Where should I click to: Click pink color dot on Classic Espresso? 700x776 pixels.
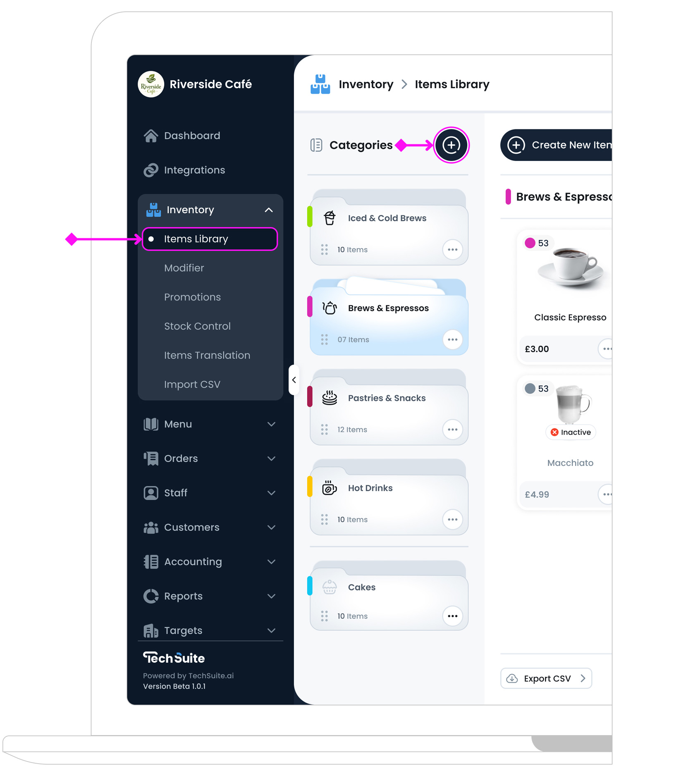(530, 243)
